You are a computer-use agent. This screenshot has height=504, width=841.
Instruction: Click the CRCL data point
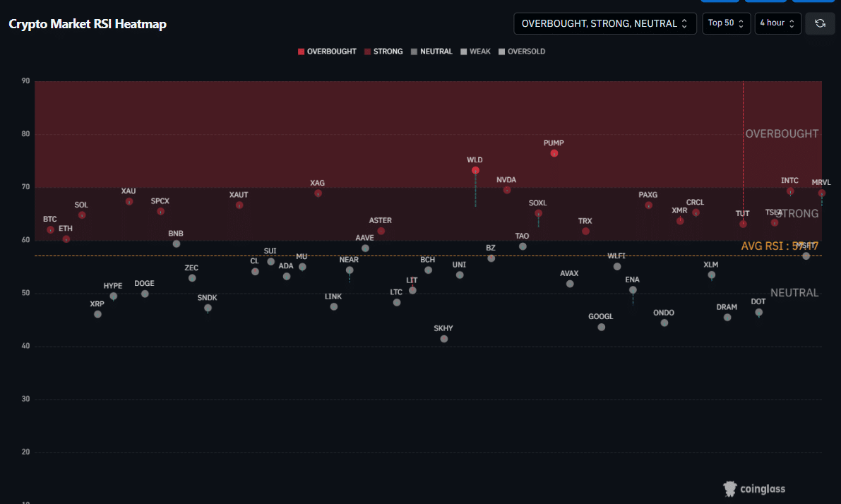pos(696,213)
